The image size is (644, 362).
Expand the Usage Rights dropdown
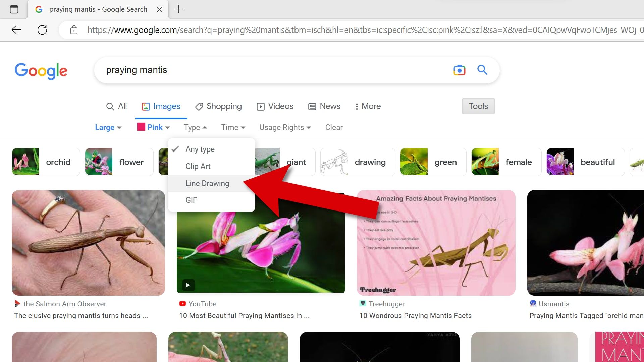(285, 127)
